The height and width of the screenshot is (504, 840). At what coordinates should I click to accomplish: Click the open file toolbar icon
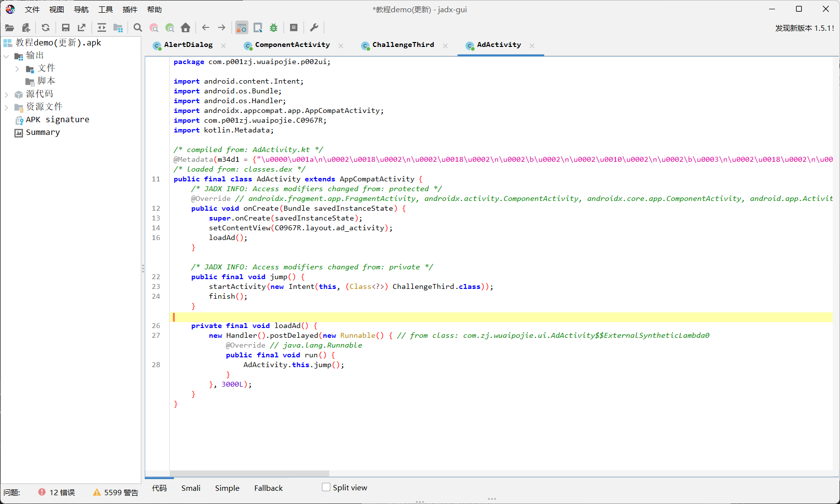10,28
